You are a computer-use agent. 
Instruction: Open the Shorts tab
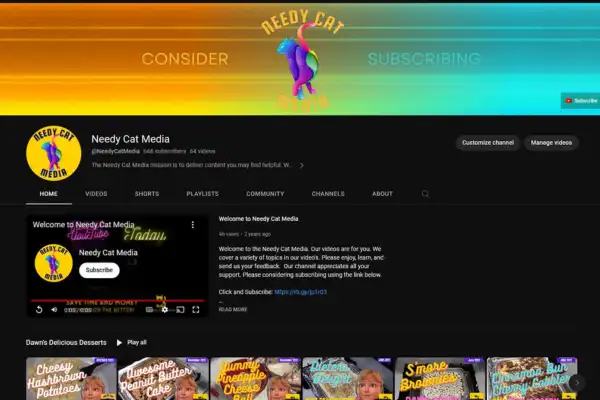[147, 194]
